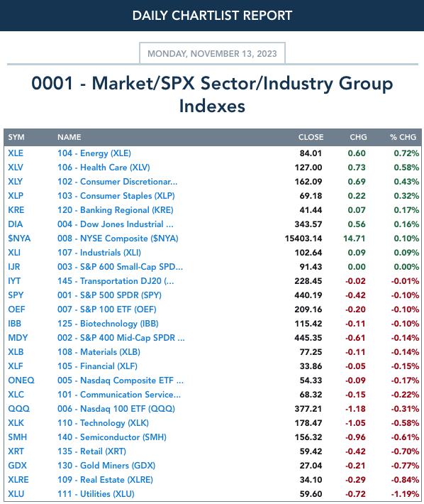Viewport: 424px width, 504px height.
Task: Select the $NYA symbol link
Action: coord(19,239)
